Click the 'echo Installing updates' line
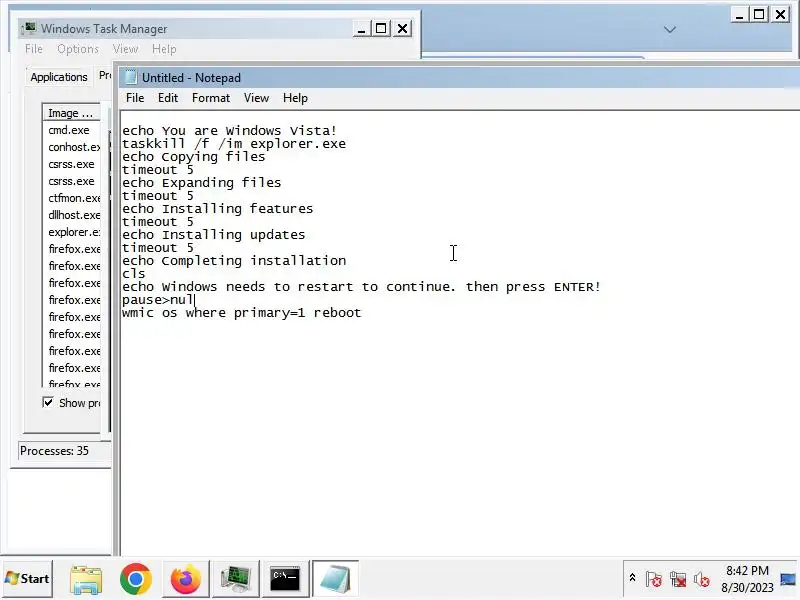The height and width of the screenshot is (600, 800). coord(213,235)
